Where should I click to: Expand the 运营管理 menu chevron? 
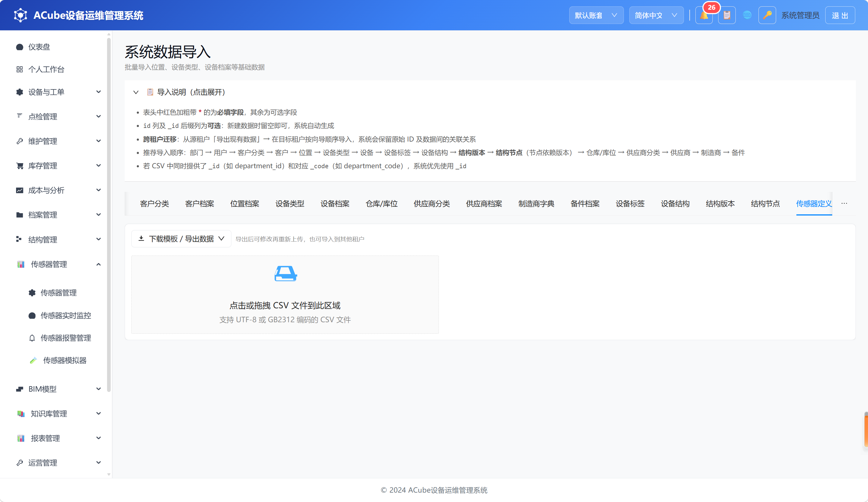click(x=99, y=463)
